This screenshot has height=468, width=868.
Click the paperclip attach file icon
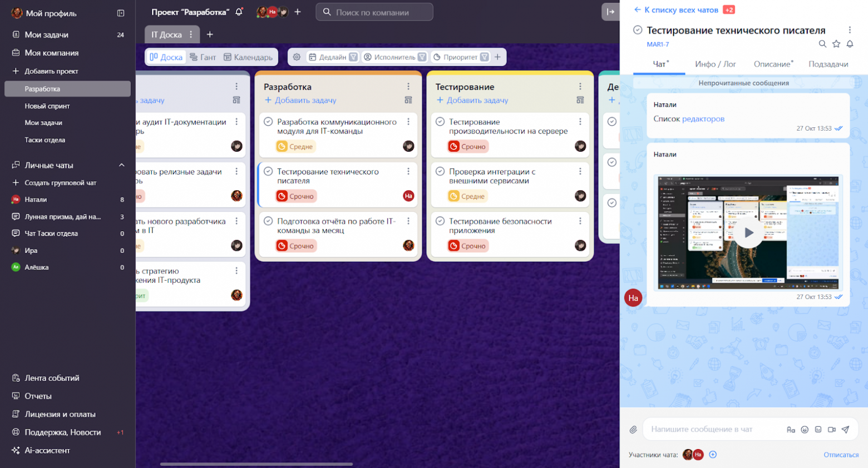tap(633, 430)
